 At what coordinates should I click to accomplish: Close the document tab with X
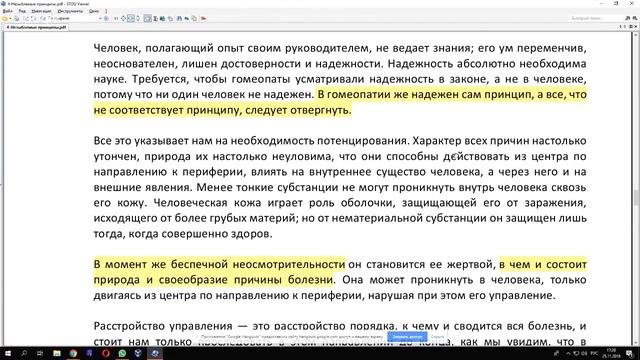636,27
